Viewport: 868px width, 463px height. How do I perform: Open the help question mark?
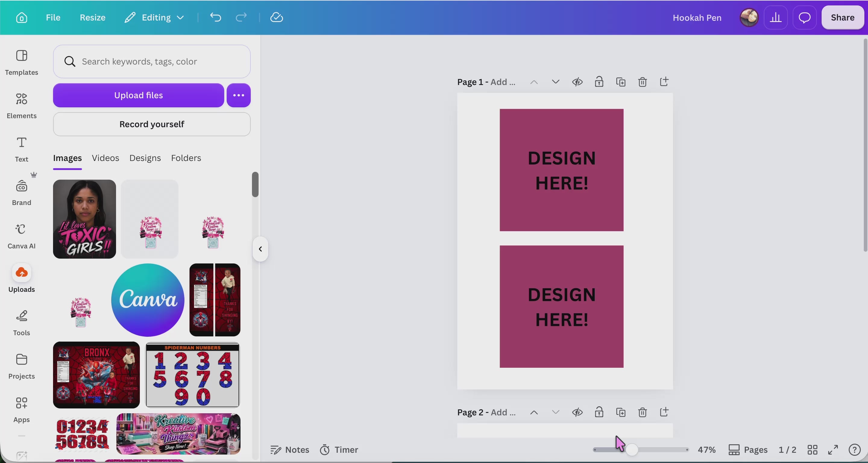(x=854, y=449)
